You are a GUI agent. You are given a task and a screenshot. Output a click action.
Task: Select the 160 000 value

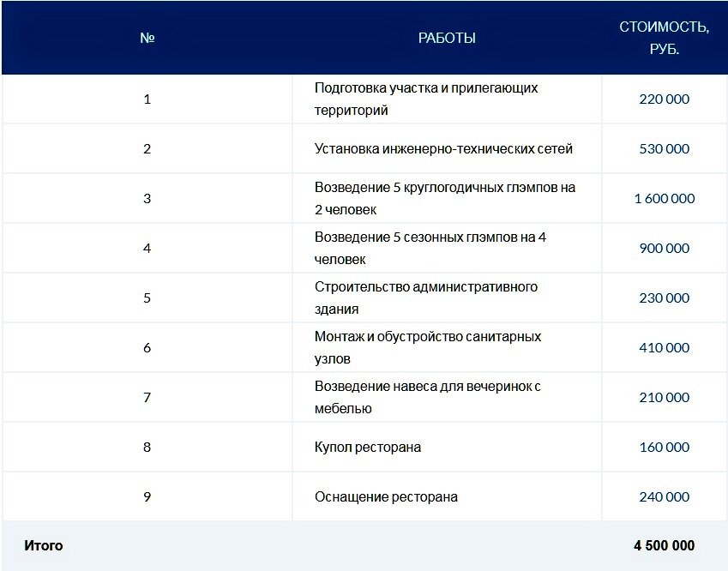(664, 447)
